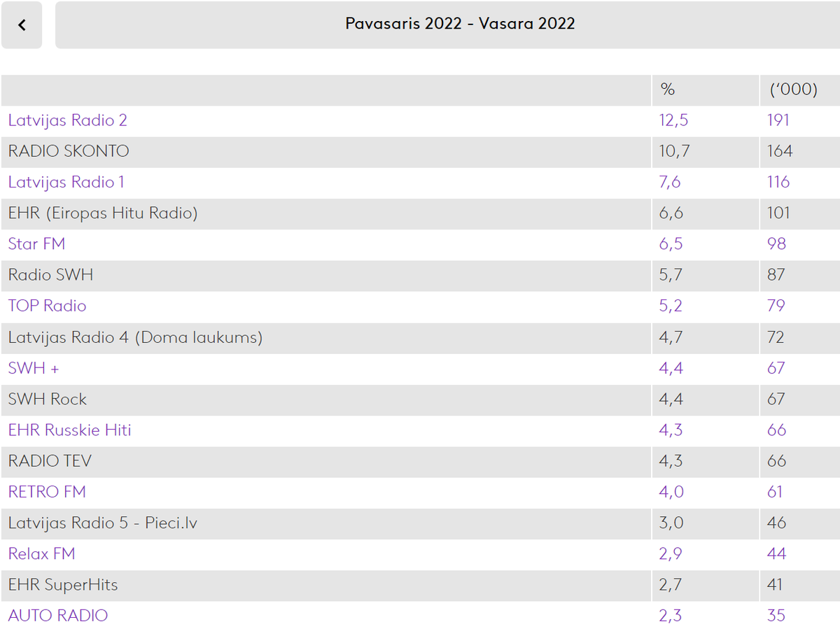
Task: Open the Relax FM entry
Action: 41,553
